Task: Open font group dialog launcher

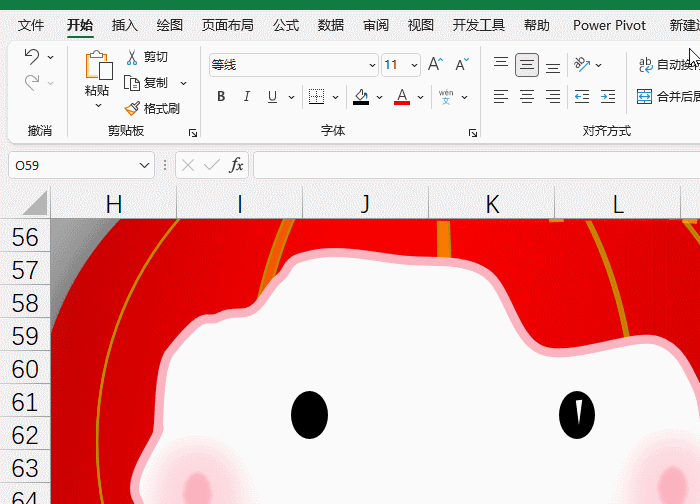Action: tap(473, 133)
